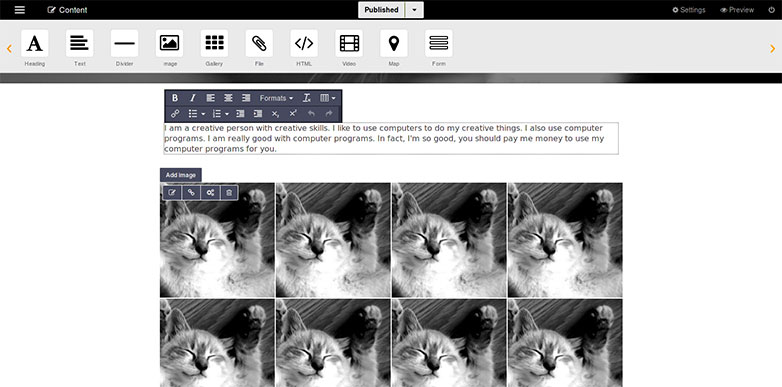Add link to the first gallery image
The image size is (782, 387).
191,193
